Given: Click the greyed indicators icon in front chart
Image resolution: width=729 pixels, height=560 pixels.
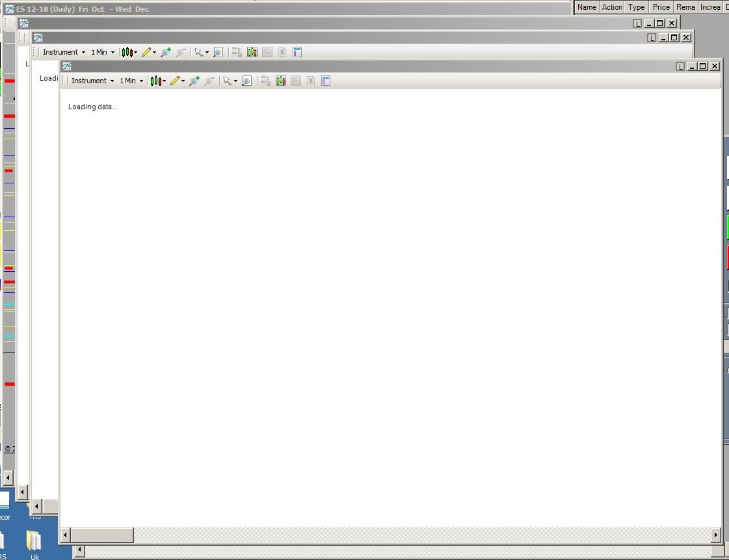Looking at the screenshot, I should tap(296, 81).
